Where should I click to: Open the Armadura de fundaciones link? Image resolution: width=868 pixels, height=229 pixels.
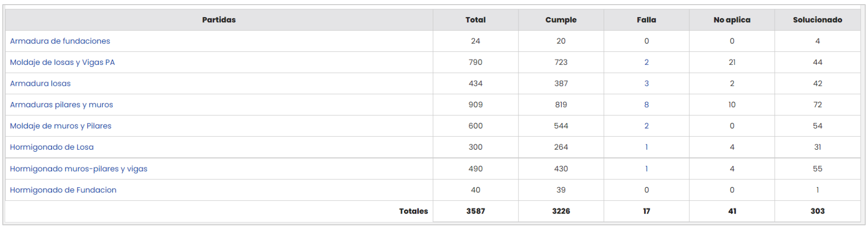60,41
